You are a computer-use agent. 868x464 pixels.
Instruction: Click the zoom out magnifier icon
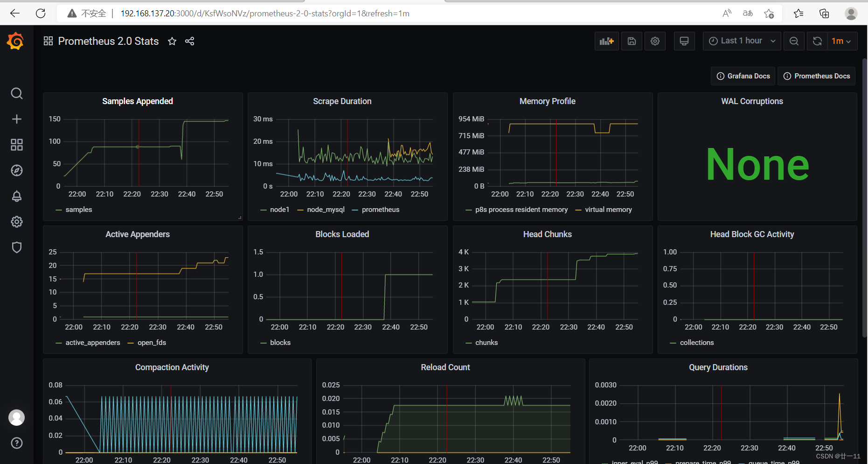coord(794,41)
